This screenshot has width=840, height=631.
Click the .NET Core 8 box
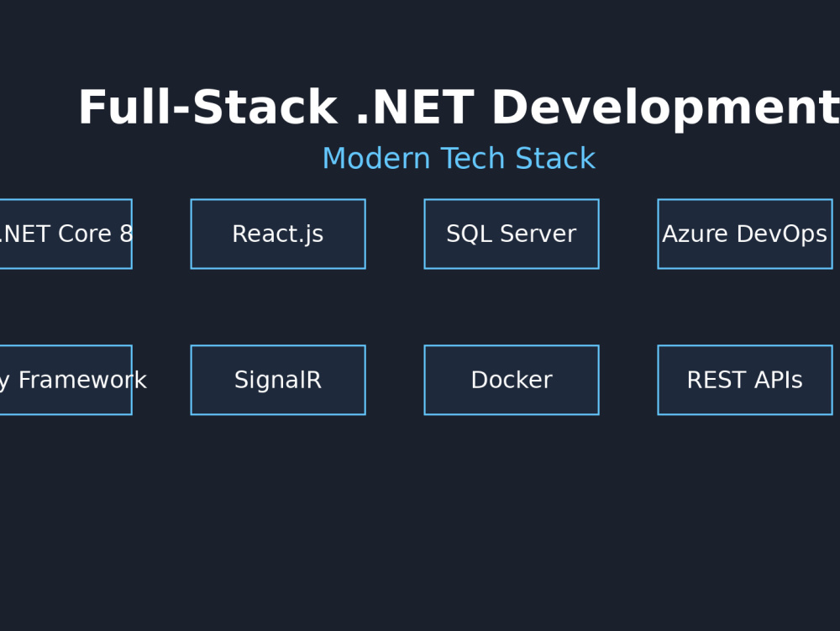click(66, 234)
